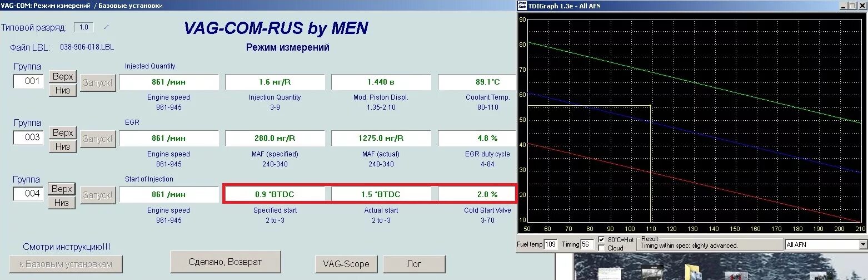
Task: Toggle the 80°C=Hot checkbox
Action: tap(601, 239)
